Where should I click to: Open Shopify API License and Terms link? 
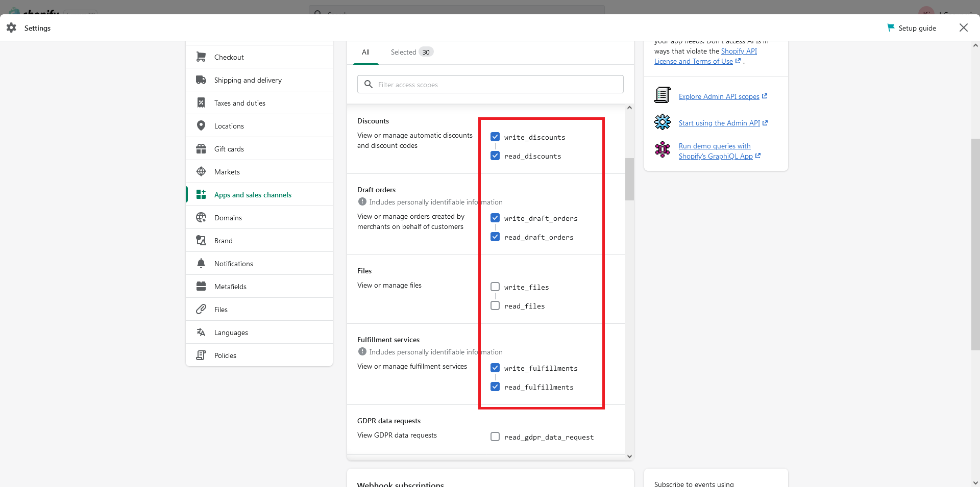706,56
